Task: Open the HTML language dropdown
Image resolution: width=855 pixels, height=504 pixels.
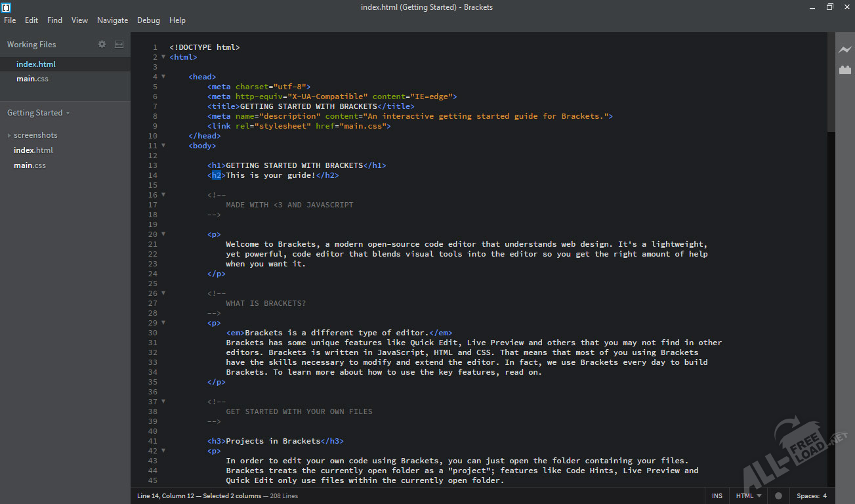Action: click(x=749, y=496)
